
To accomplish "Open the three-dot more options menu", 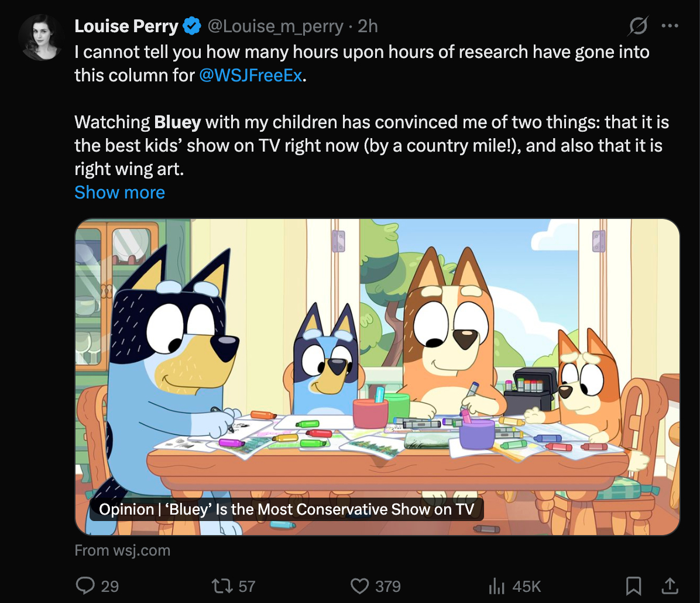I will pyautogui.click(x=670, y=26).
